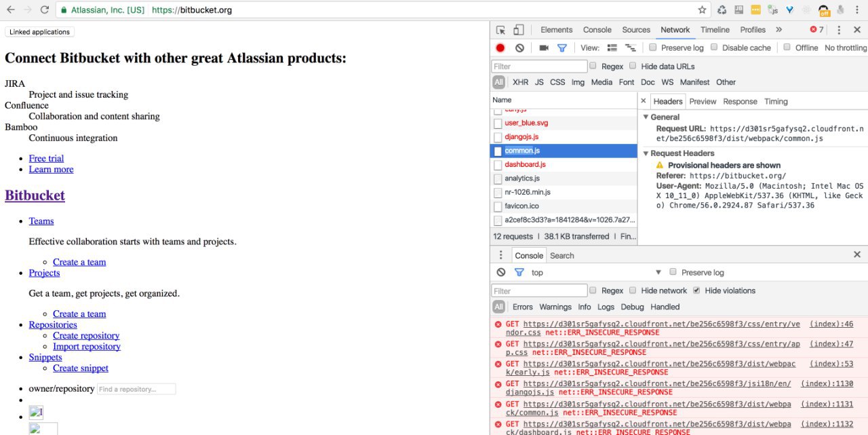This screenshot has width=868, height=435.
Task: Check Disable cache
Action: tap(713, 48)
